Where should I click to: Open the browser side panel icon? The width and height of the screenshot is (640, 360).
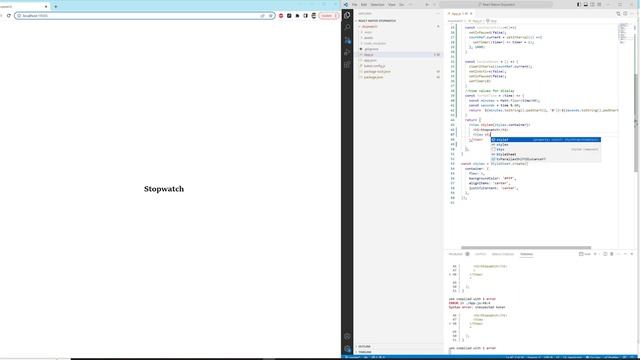tap(305, 16)
